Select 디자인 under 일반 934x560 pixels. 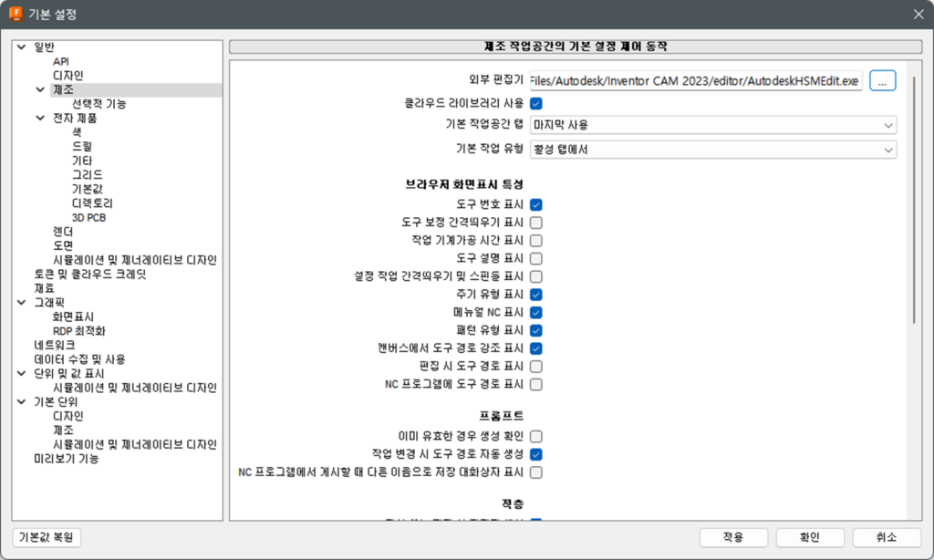pyautogui.click(x=67, y=76)
